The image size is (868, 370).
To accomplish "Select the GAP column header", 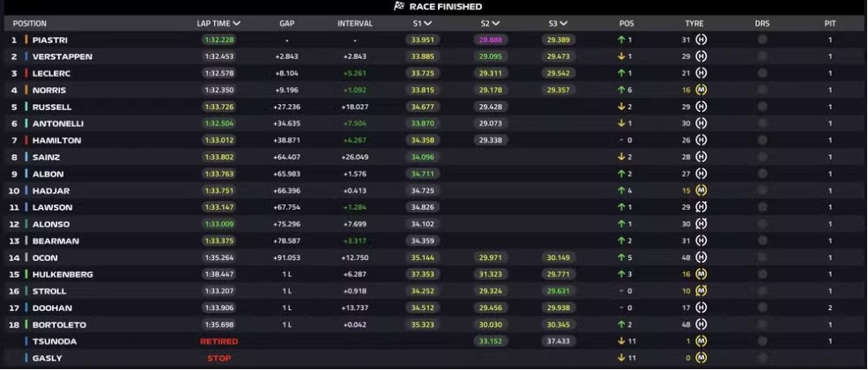I will tap(286, 24).
